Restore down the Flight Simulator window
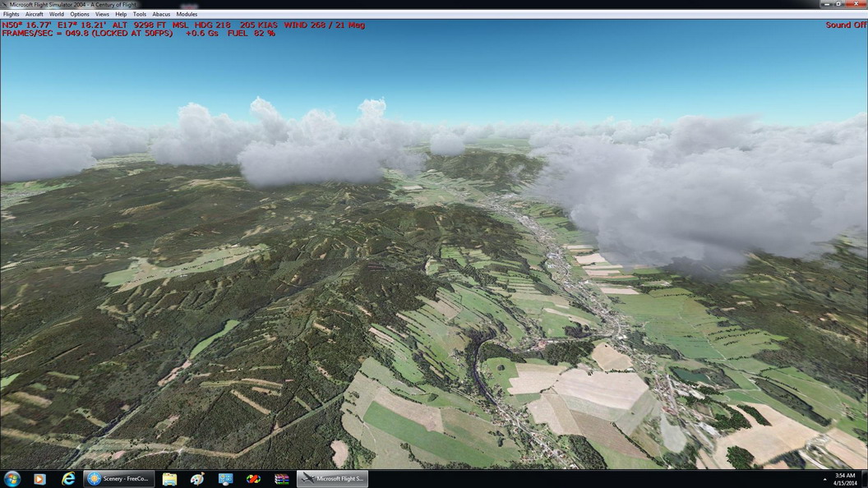This screenshot has height=488, width=868. (x=838, y=4)
